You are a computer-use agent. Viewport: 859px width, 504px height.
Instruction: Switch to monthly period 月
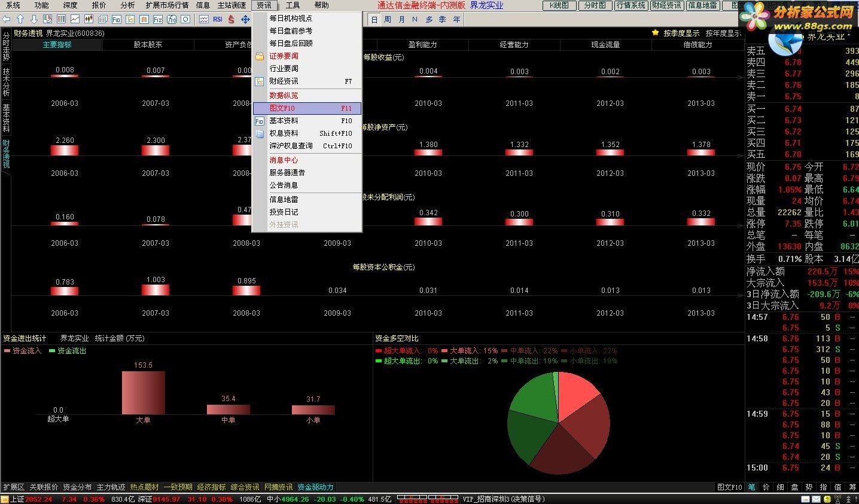coord(401,20)
